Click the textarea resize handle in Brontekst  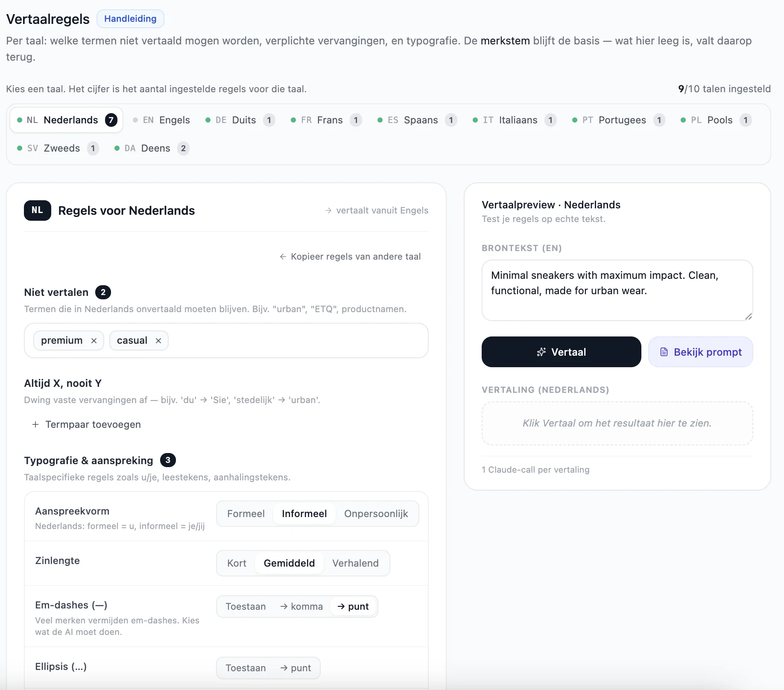coord(749,316)
